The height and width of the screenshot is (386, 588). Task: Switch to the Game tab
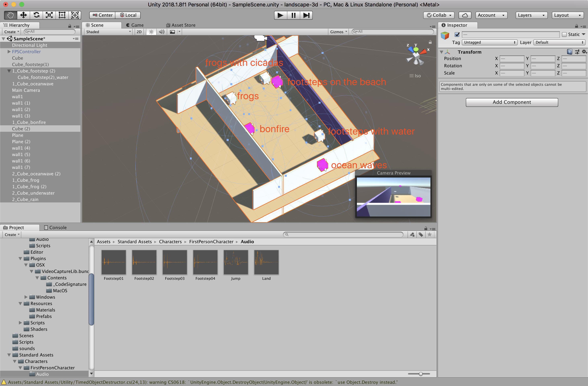tap(135, 25)
